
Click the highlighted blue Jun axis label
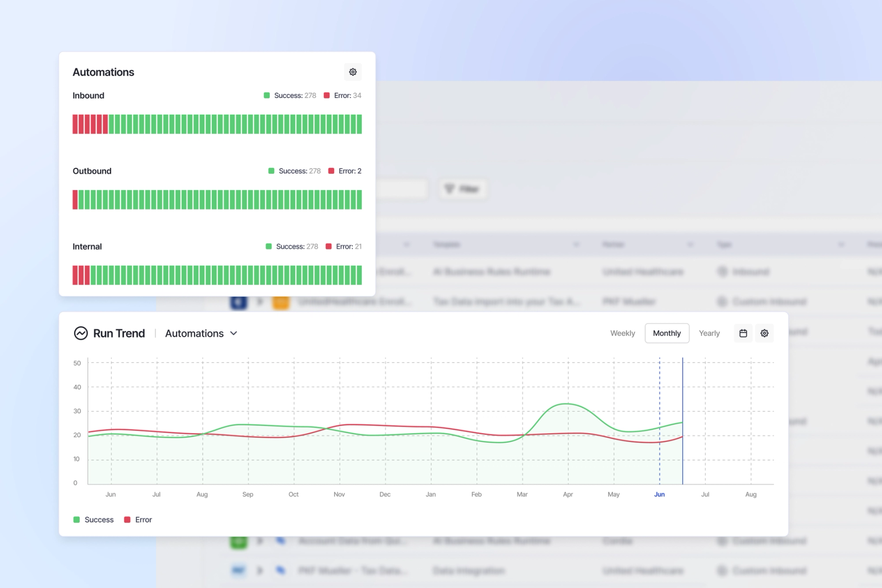pyautogui.click(x=660, y=494)
